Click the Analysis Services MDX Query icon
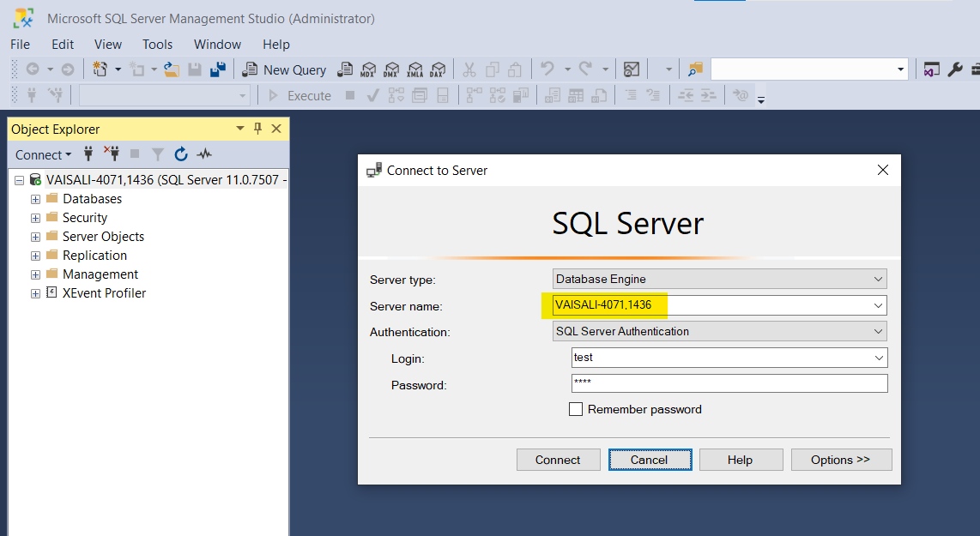This screenshot has height=536, width=980. coord(369,69)
